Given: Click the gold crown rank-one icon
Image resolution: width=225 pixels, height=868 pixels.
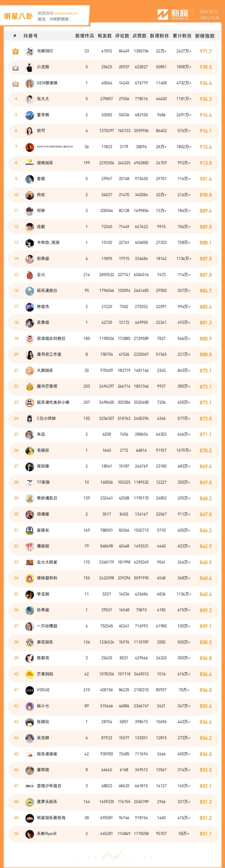Looking at the screenshot, I should [15, 51].
